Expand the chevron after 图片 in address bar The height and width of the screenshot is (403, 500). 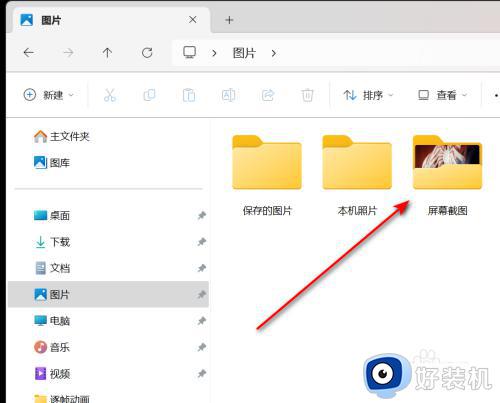(x=274, y=53)
